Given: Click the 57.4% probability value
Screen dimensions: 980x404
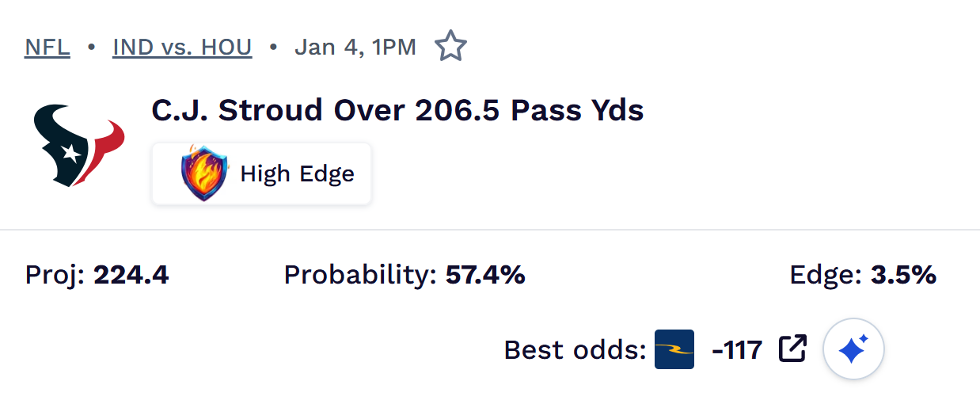Looking at the screenshot, I should [485, 276].
